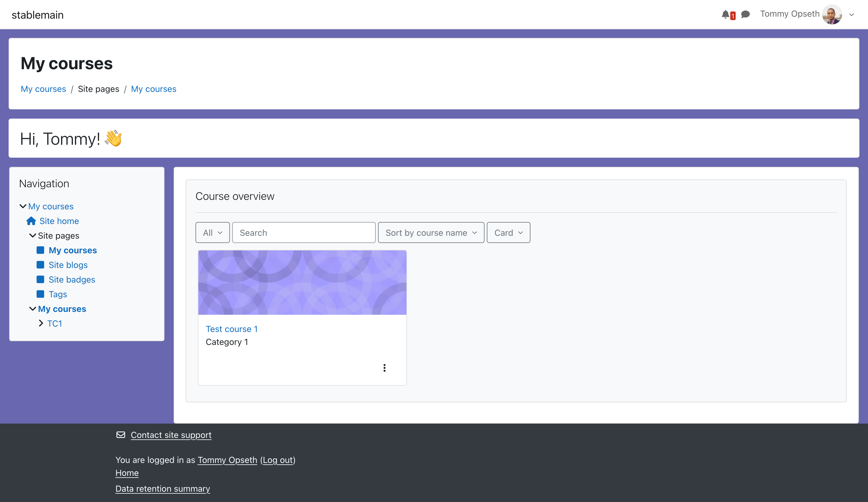Image resolution: width=868 pixels, height=502 pixels.
Task: Click Tommy Opseth's profile avatar
Action: (832, 14)
